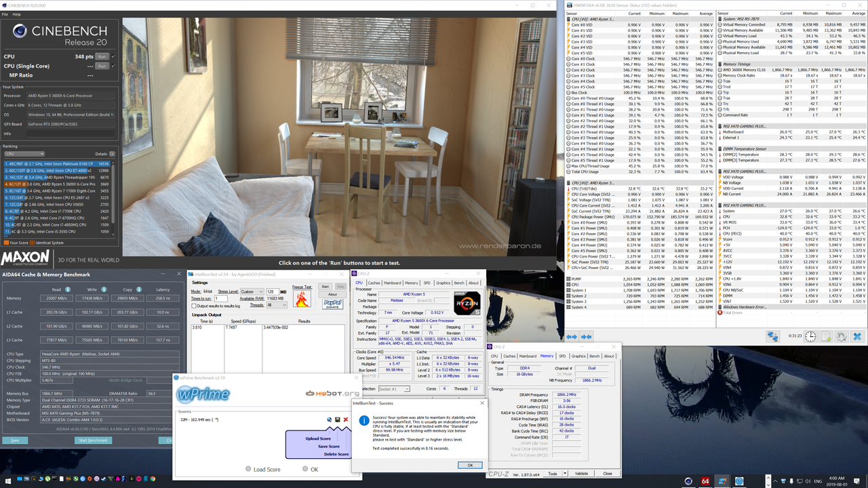Select the Ryzen 5 3600X ranking row

click(58, 184)
